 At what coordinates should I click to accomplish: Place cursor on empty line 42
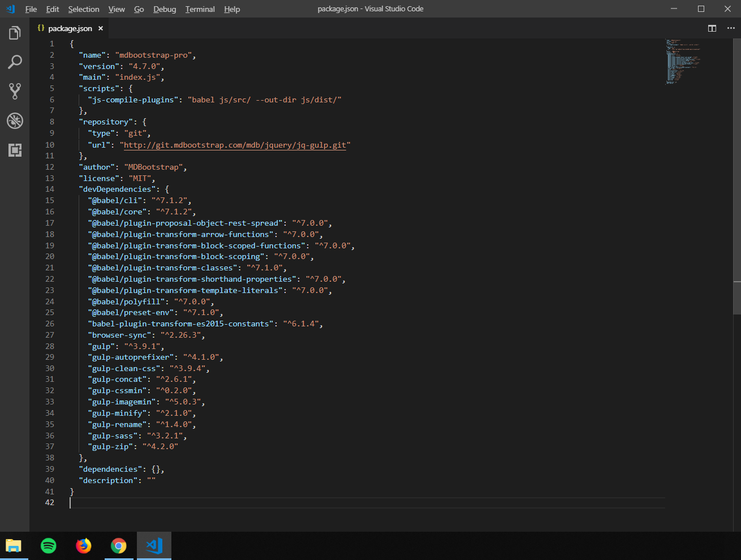coord(368,503)
